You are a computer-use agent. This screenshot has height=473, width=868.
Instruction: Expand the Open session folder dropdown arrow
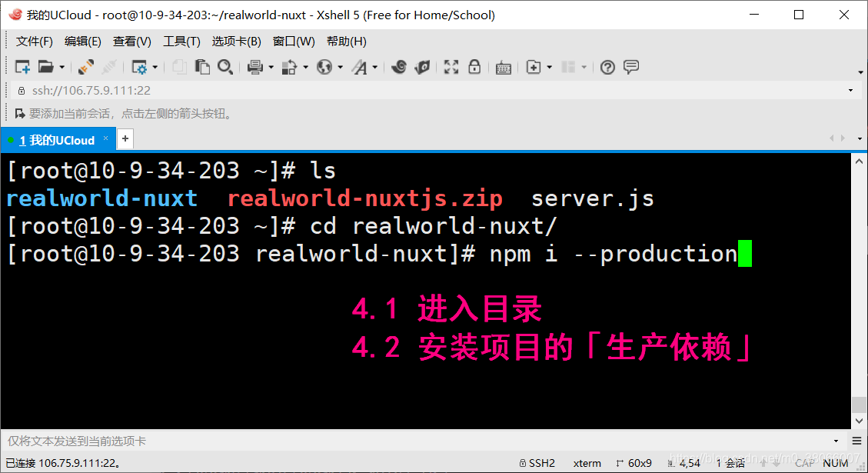62,68
